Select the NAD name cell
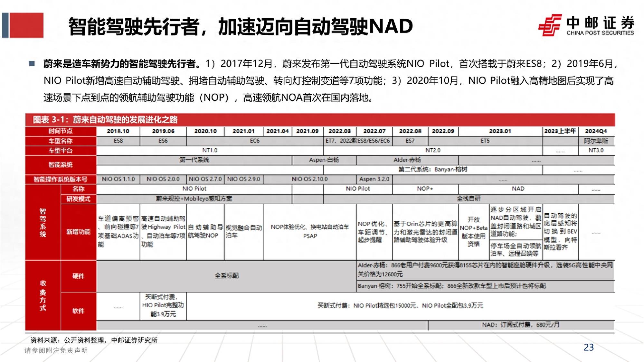 [x=518, y=189]
